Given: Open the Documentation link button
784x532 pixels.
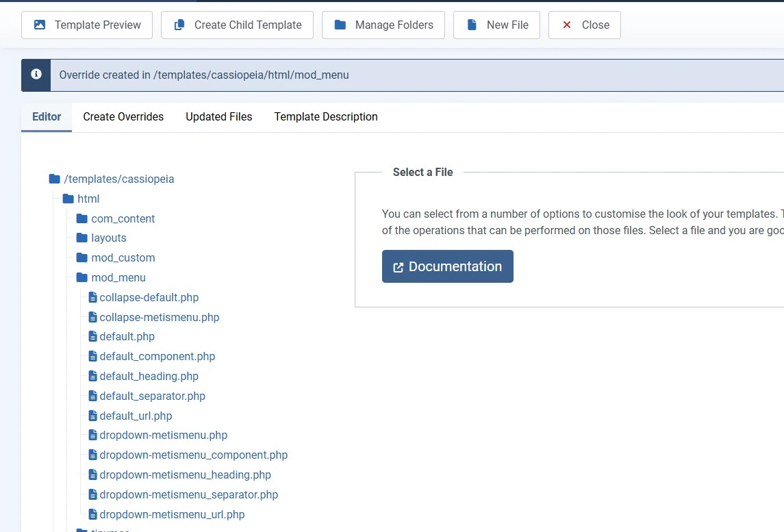Looking at the screenshot, I should [x=448, y=266].
